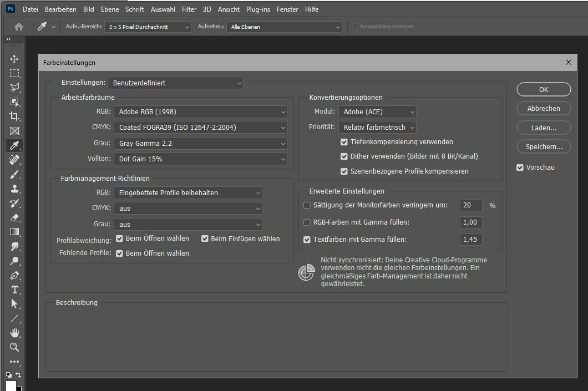The image size is (588, 391).
Task: Click the Speichern... button
Action: pos(544,146)
